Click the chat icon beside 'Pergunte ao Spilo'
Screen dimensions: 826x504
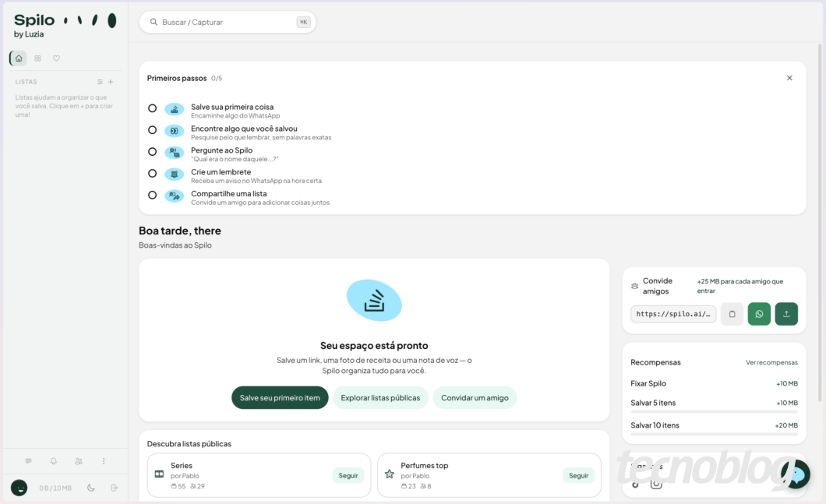[175, 153]
